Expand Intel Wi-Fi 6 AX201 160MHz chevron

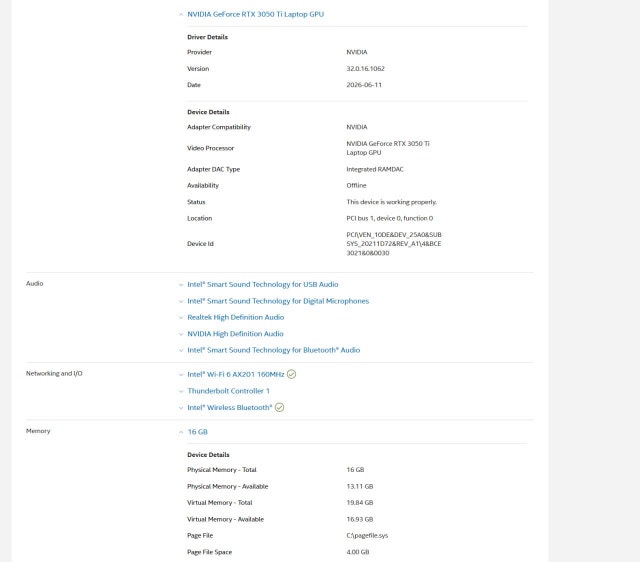pos(181,375)
